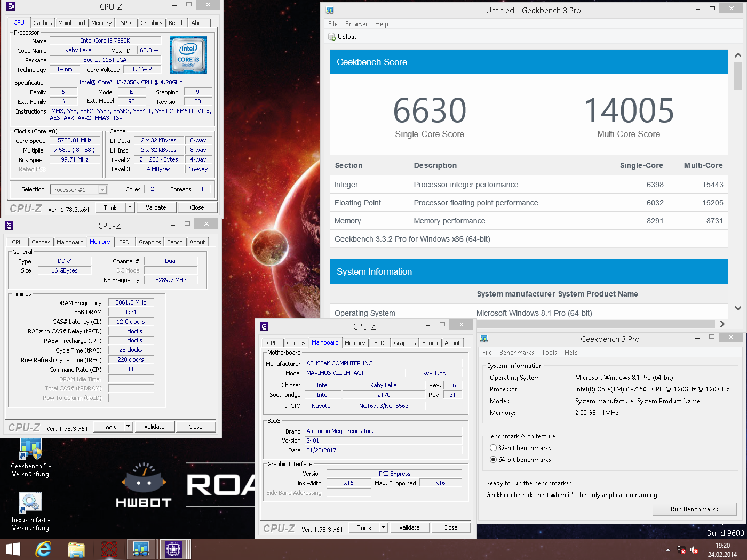Open Memory tab in top CPU-Z window
Image resolution: width=747 pixels, height=560 pixels.
pyautogui.click(x=101, y=23)
